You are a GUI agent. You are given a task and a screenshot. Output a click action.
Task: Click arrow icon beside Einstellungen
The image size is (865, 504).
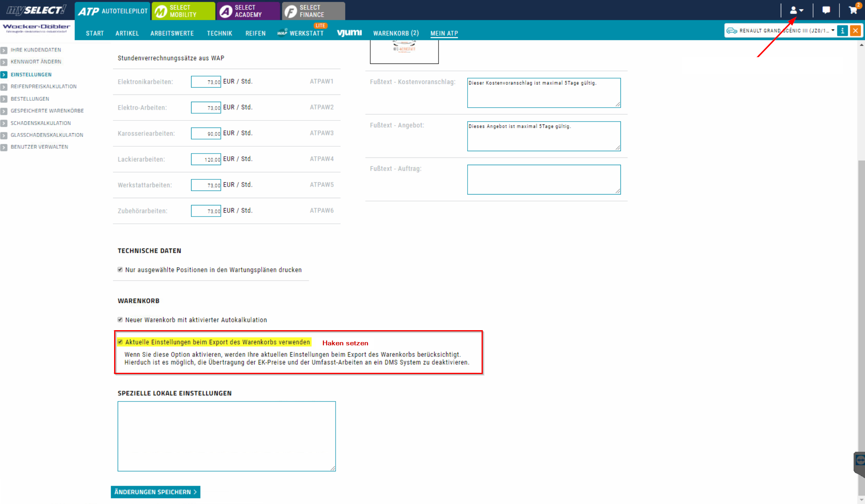[4, 75]
